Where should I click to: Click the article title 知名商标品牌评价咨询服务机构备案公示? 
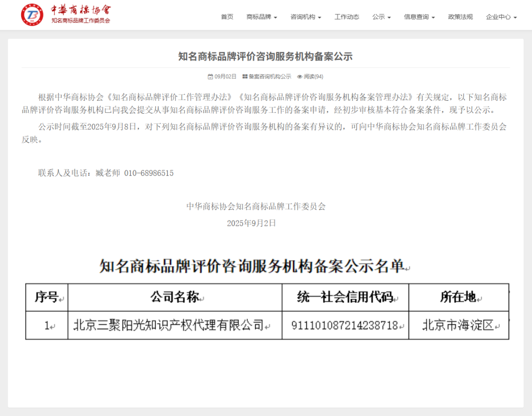tap(266, 56)
